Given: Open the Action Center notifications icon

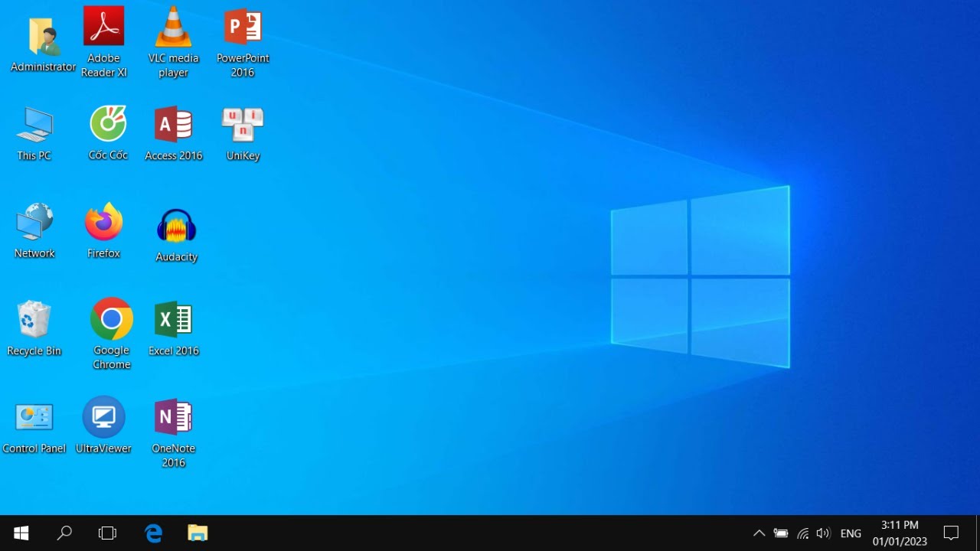Looking at the screenshot, I should tap(951, 533).
